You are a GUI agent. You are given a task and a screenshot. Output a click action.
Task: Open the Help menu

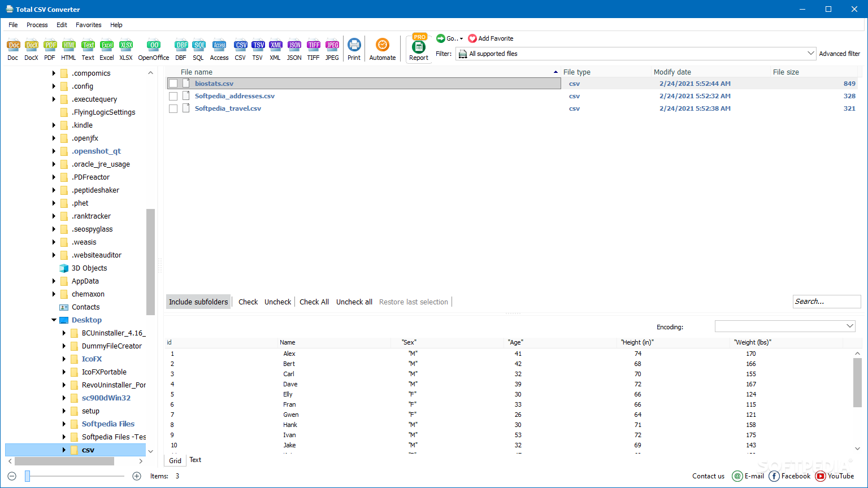(116, 25)
